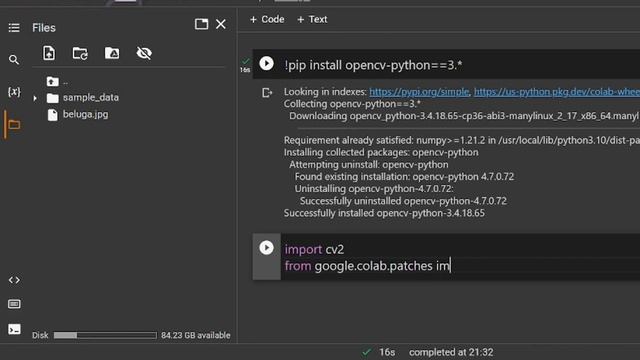640x360 pixels.
Task: Open the terminal icon
Action: 14,329
